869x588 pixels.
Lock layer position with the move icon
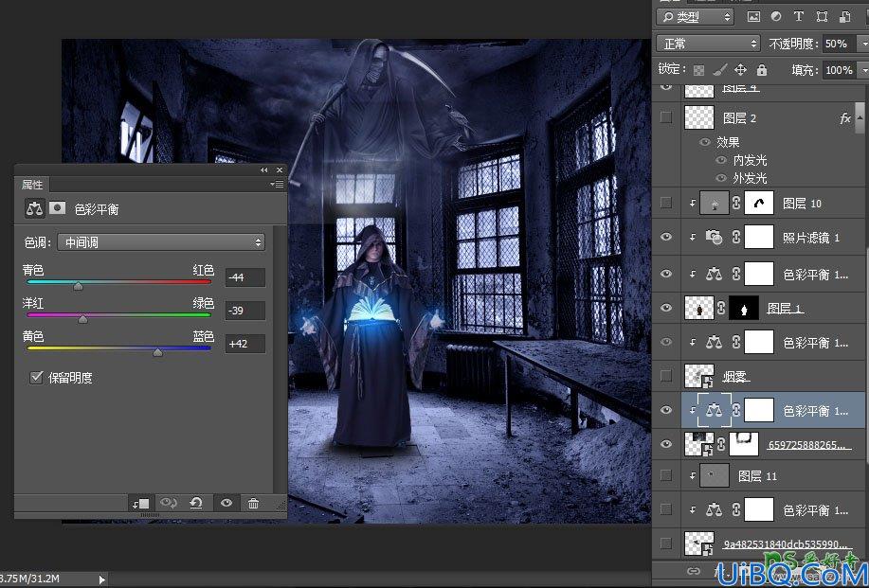tap(740, 70)
